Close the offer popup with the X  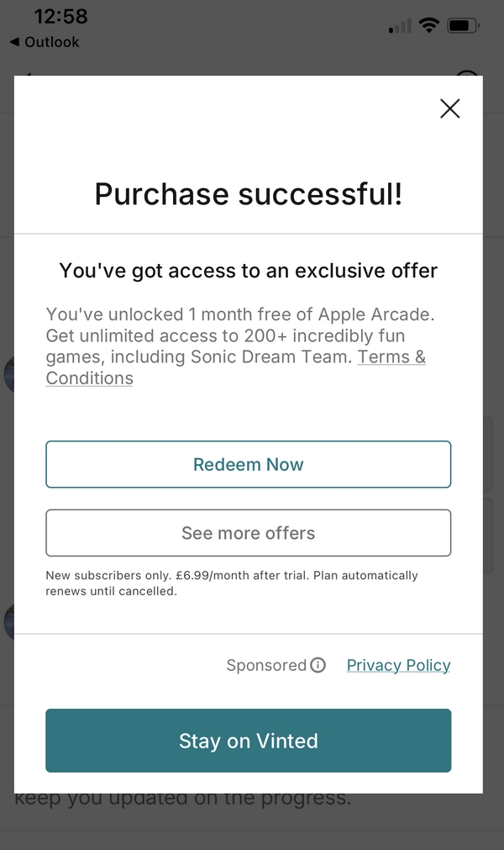(x=449, y=108)
